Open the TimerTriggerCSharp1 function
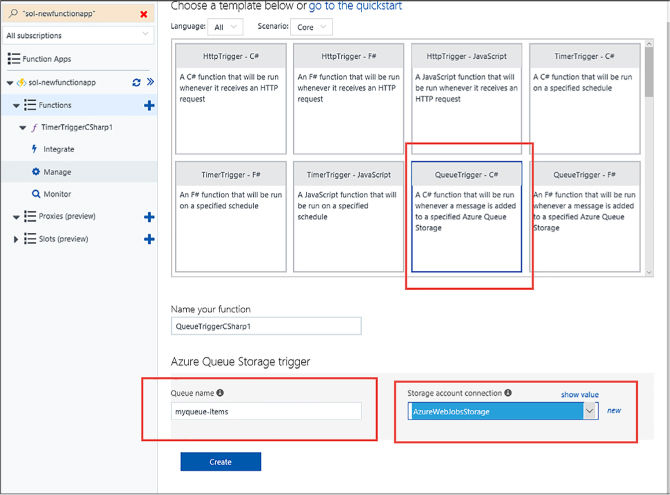The image size is (670, 495). 77,127
